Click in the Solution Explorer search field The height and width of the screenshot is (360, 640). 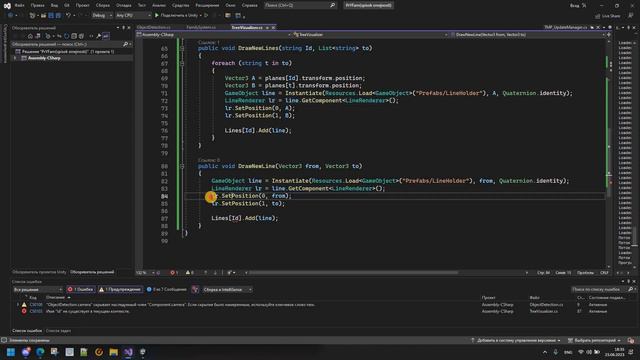pyautogui.click(x=67, y=44)
